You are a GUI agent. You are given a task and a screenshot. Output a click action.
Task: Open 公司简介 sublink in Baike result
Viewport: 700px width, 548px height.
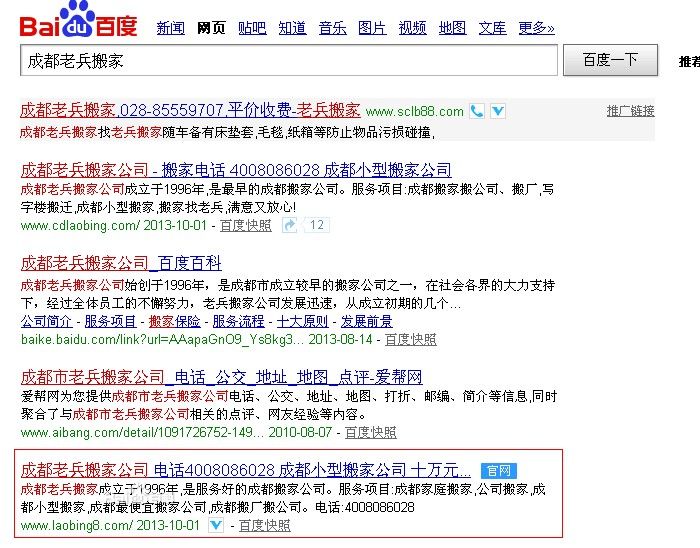(46, 321)
